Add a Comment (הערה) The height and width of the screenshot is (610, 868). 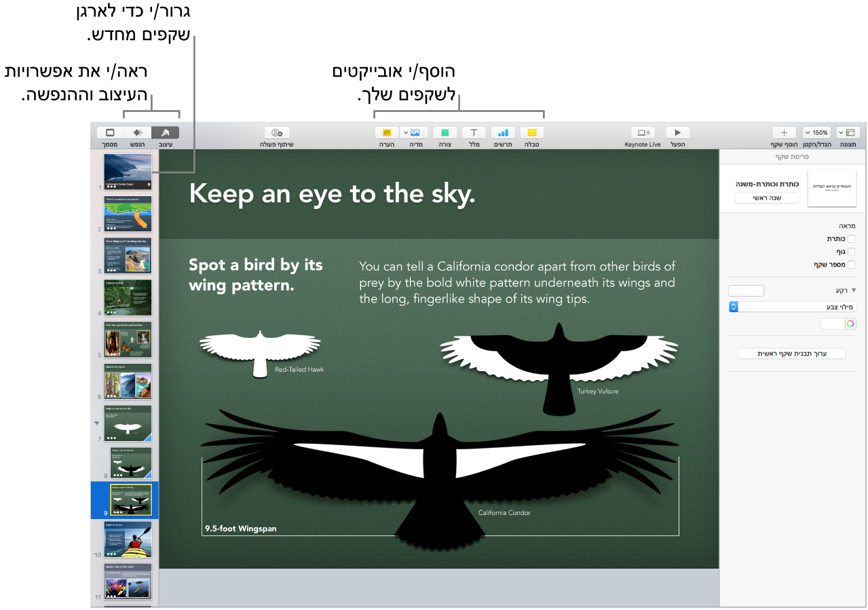386,134
